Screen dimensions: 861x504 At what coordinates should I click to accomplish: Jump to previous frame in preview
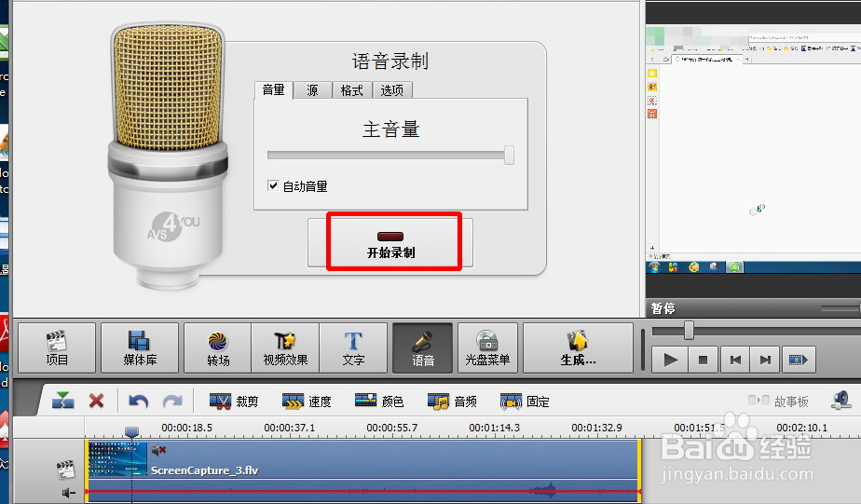pos(734,361)
